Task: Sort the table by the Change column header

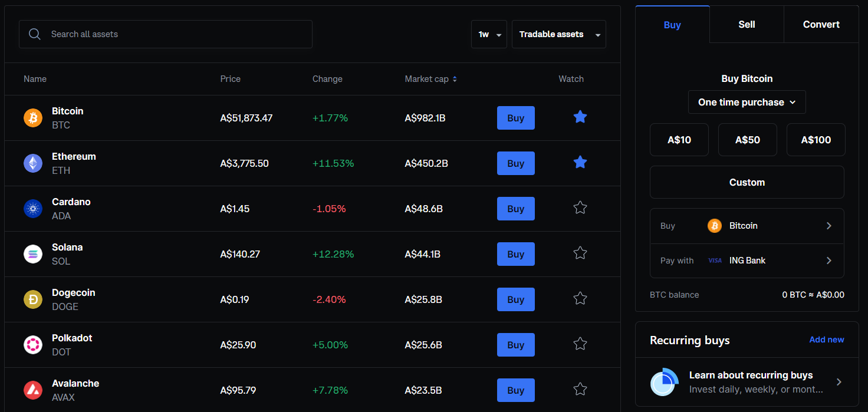Action: pos(327,79)
